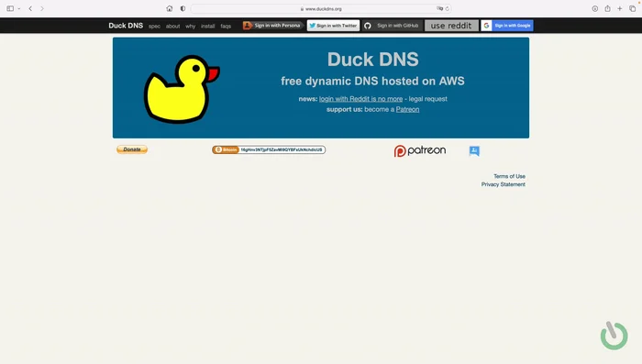Reload the page with refresh icon
The image size is (642, 364).
[448, 8]
